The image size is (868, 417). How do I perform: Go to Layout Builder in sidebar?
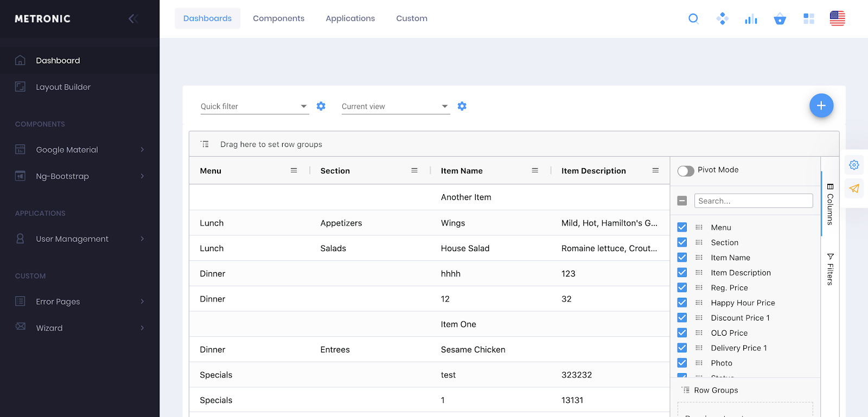[x=63, y=87]
